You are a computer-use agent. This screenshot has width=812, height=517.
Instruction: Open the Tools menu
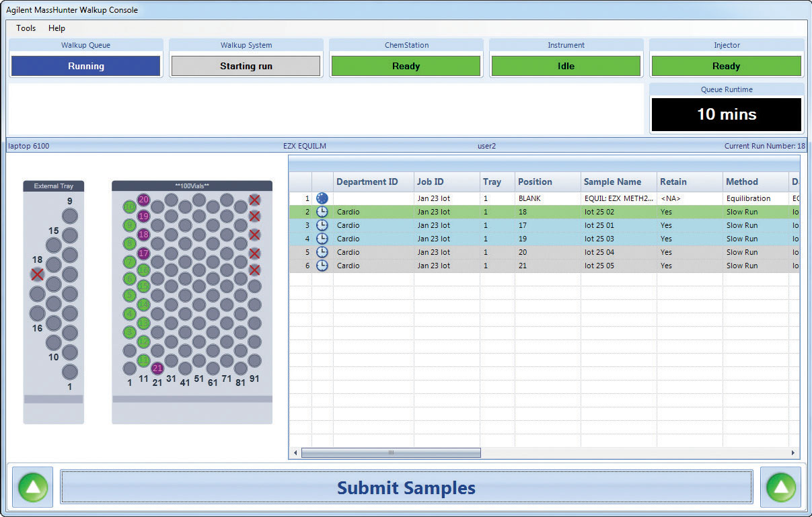point(26,28)
